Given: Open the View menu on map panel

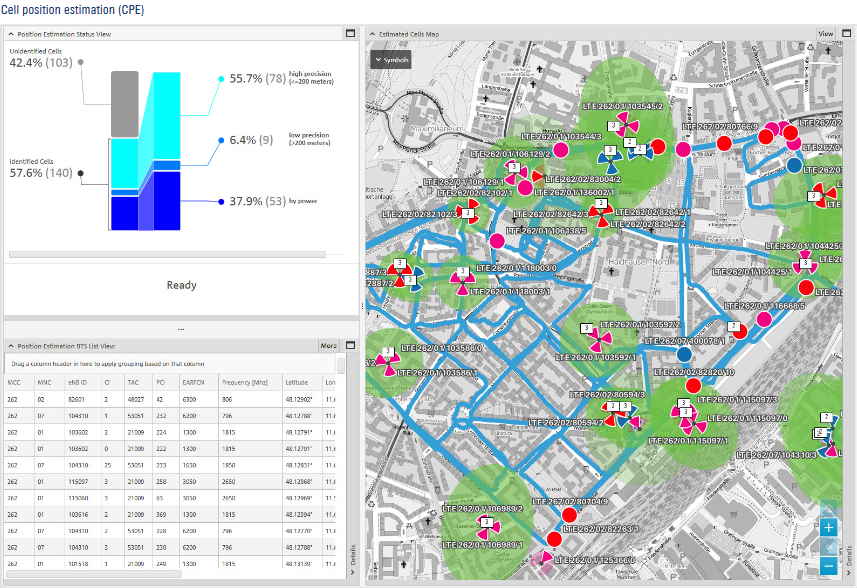Looking at the screenshot, I should 825,33.
